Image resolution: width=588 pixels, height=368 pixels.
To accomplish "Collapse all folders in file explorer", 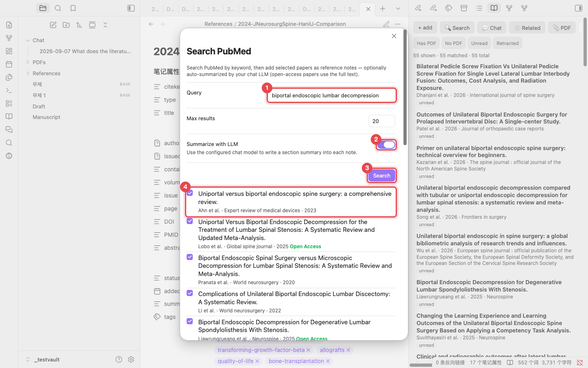I will pos(105,25).
